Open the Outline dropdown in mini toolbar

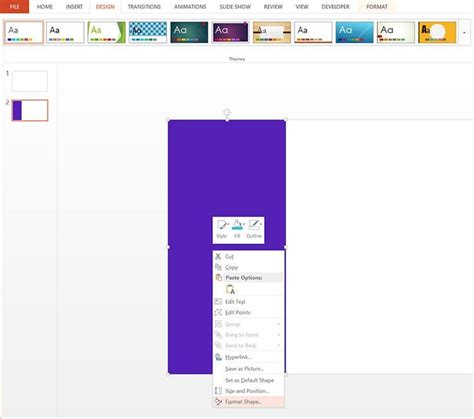(254, 229)
